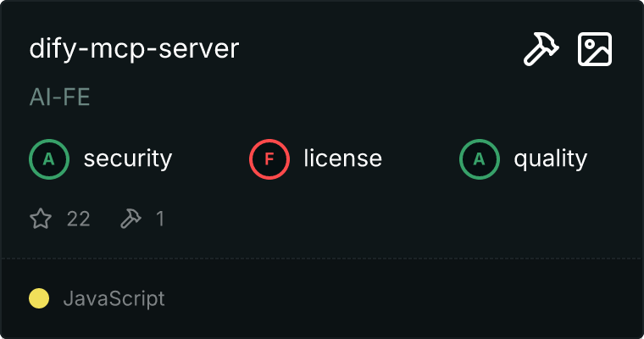Screen dimensions: 644x339
Task: Open the AI-FE author name
Action: pos(59,97)
